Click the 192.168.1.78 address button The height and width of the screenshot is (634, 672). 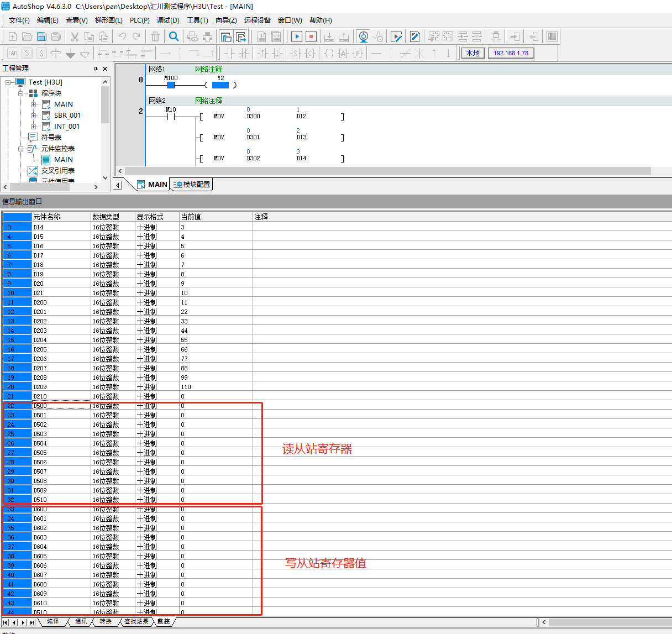[511, 53]
